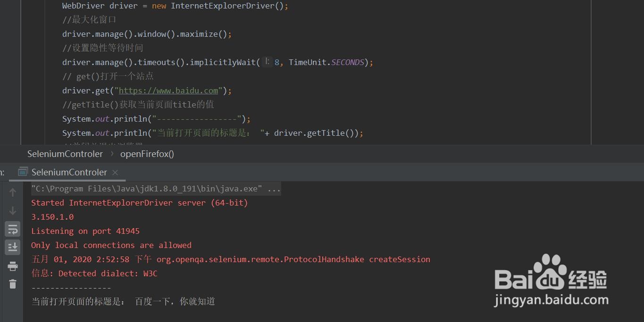Image resolution: width=644 pixels, height=322 pixels.
Task: Click the printer icon in console sidebar
Action: (x=12, y=265)
